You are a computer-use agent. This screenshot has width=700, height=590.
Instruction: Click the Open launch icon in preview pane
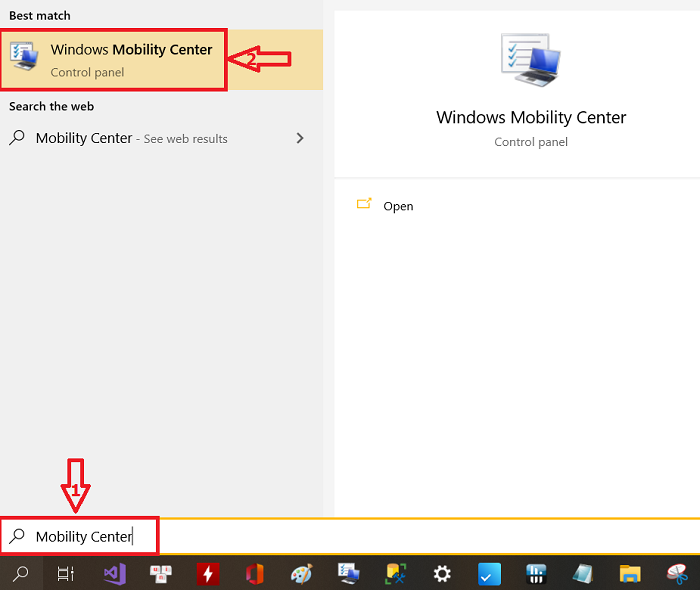coord(364,204)
